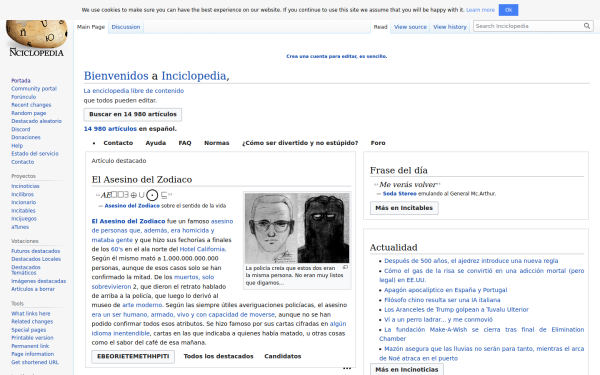Open 'Destacado aleatorio' sidebar link
Viewport: 600px width, 375px height.
point(36,121)
